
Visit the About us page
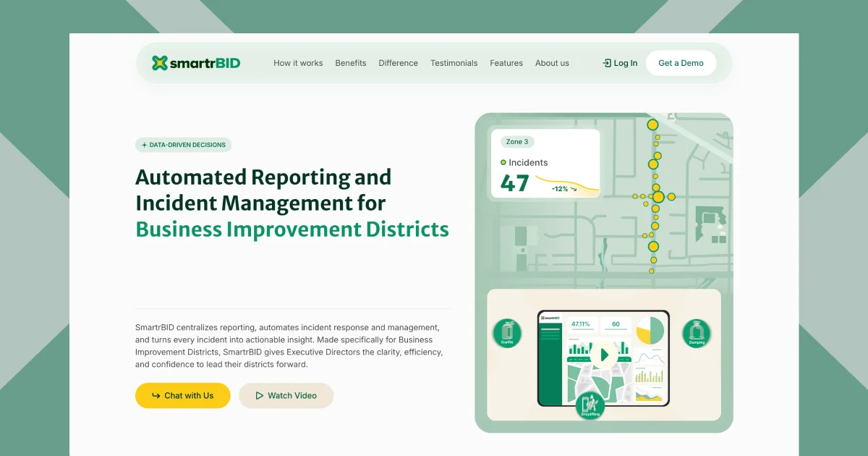coord(552,63)
